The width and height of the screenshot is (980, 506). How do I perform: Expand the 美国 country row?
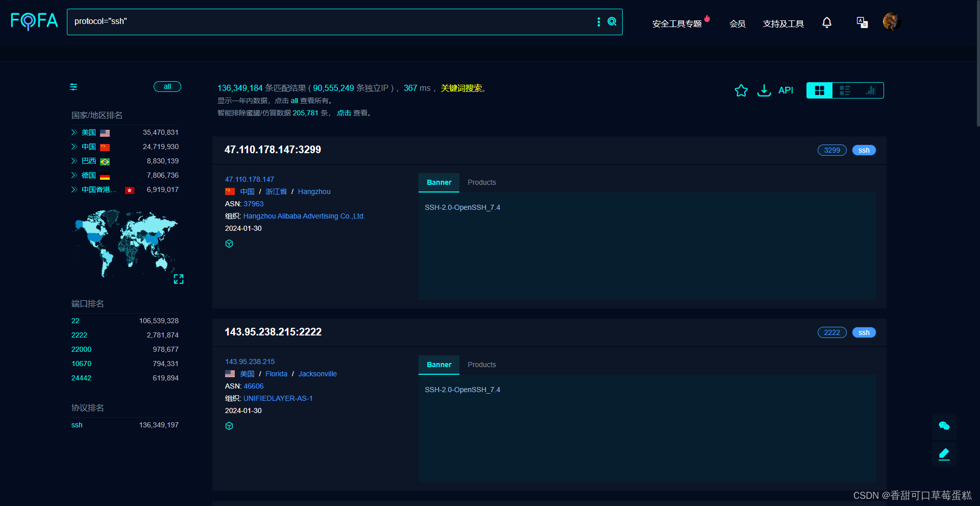coord(74,132)
